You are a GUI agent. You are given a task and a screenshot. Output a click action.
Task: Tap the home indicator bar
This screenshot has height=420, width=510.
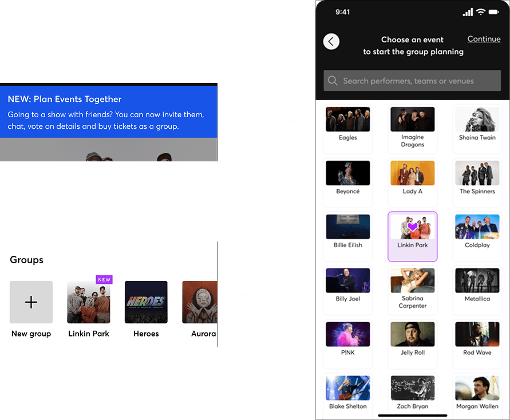click(413, 415)
